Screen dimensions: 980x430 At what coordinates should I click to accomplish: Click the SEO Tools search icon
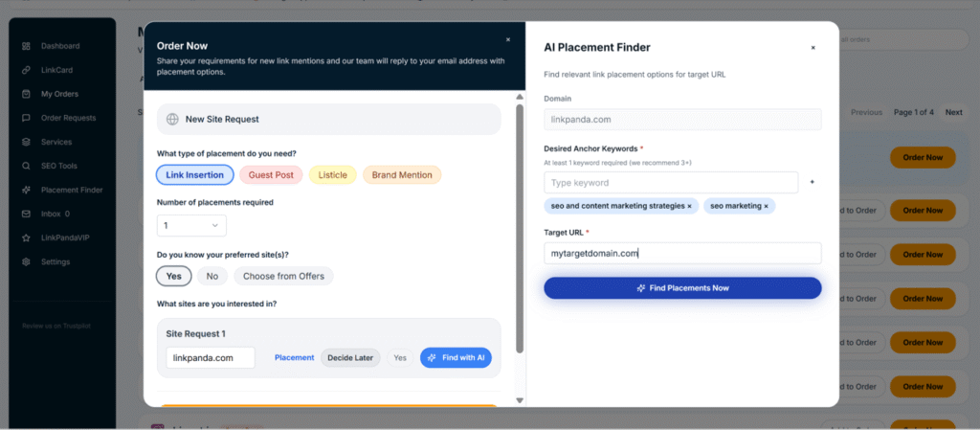(x=27, y=166)
